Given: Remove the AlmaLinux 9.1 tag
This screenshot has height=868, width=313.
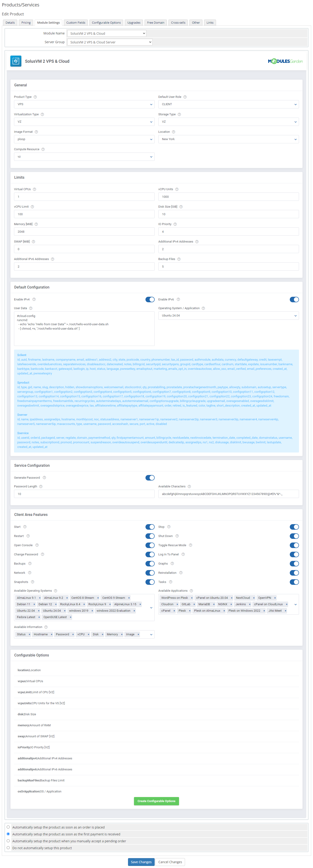Looking at the screenshot, I should (x=40, y=598).
